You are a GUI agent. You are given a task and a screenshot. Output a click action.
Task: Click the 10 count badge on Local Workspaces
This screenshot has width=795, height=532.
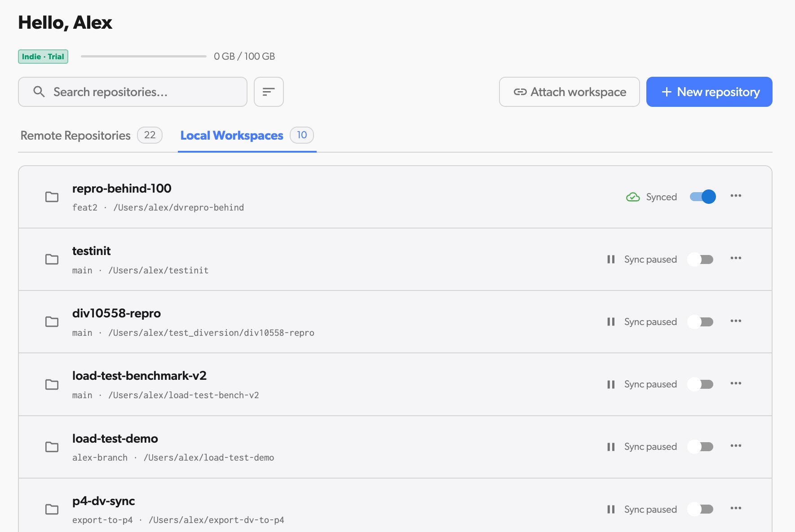coord(302,135)
